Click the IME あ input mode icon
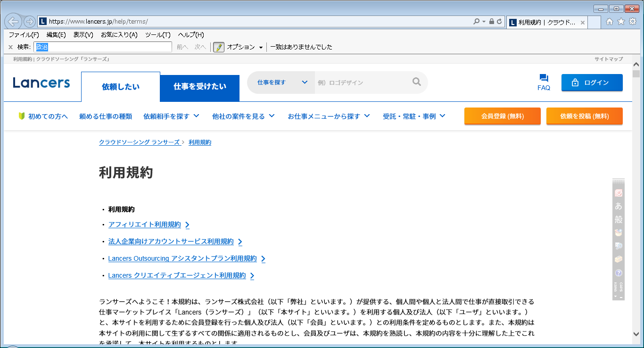The height and width of the screenshot is (348, 644). click(x=619, y=206)
